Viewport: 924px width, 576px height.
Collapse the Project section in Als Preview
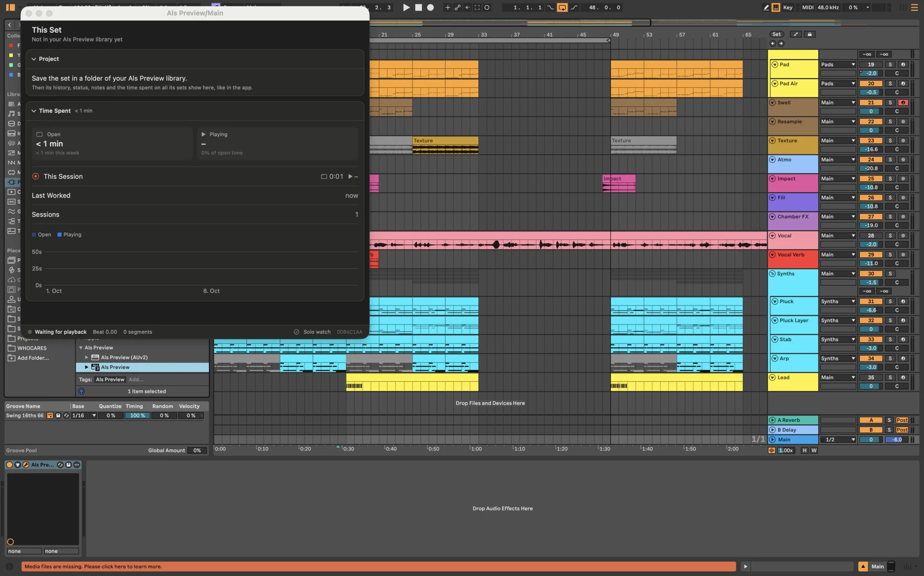[x=34, y=59]
